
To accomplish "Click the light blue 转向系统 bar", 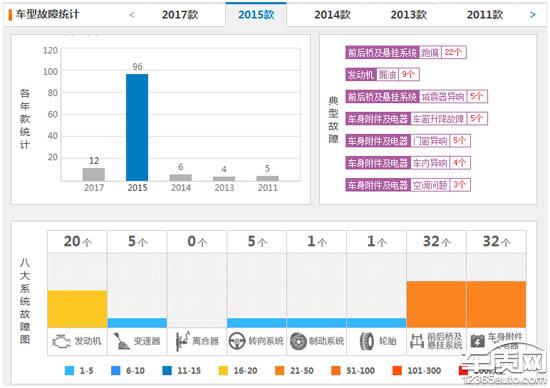I will tap(257, 323).
